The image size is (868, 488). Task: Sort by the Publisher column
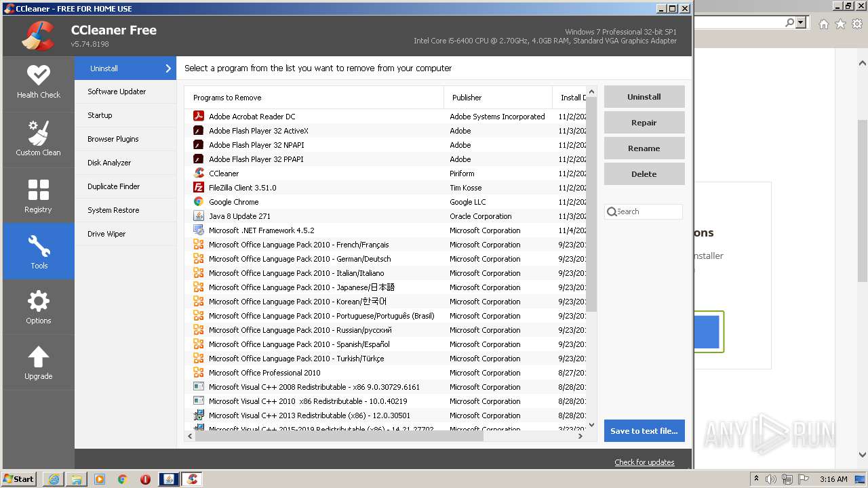498,98
